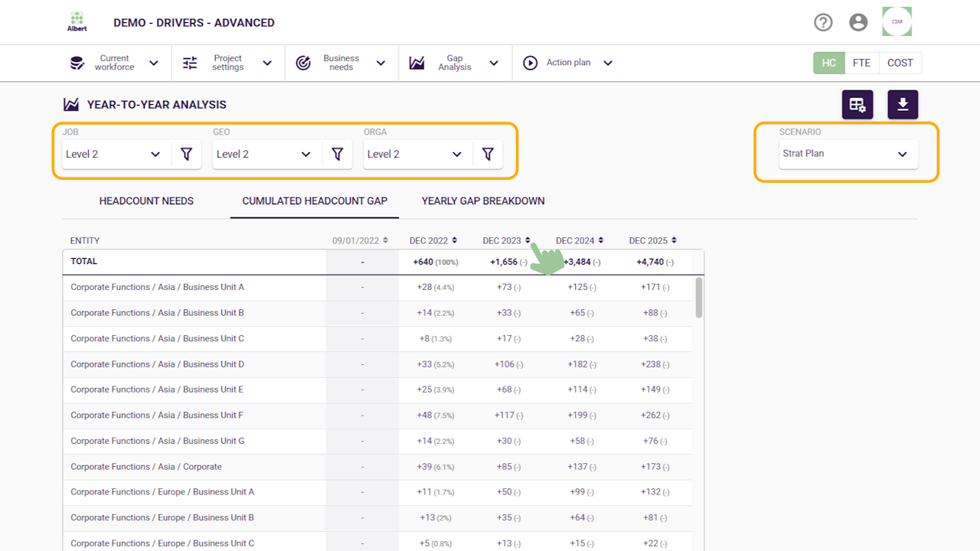Open the Yearly Gap Breakdown tab
This screenshot has width=980, height=551.
[x=483, y=201]
